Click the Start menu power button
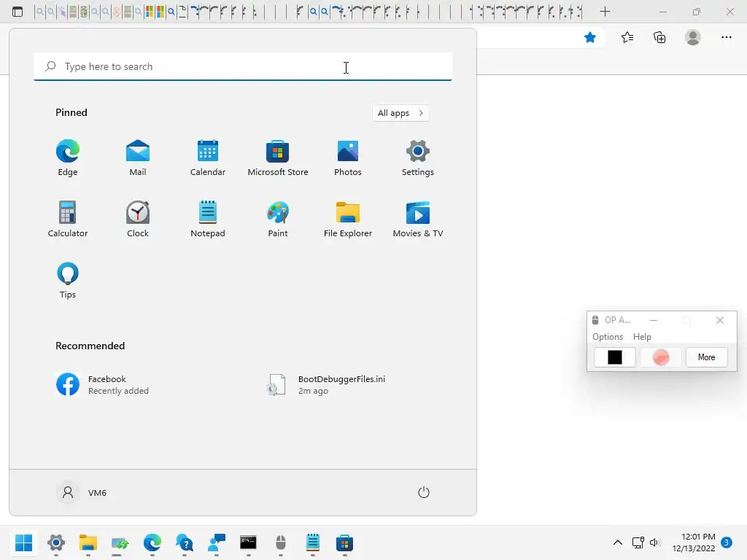747x560 pixels. [x=424, y=492]
